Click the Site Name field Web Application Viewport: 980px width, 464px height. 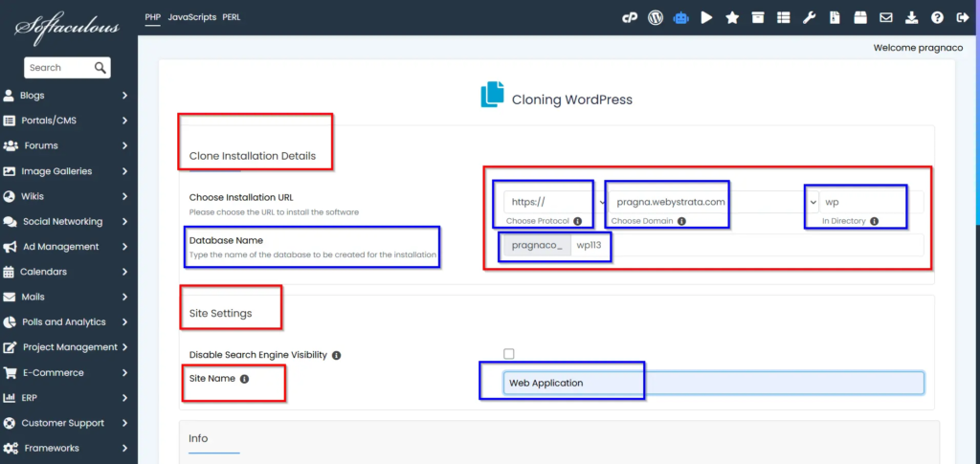[713, 383]
